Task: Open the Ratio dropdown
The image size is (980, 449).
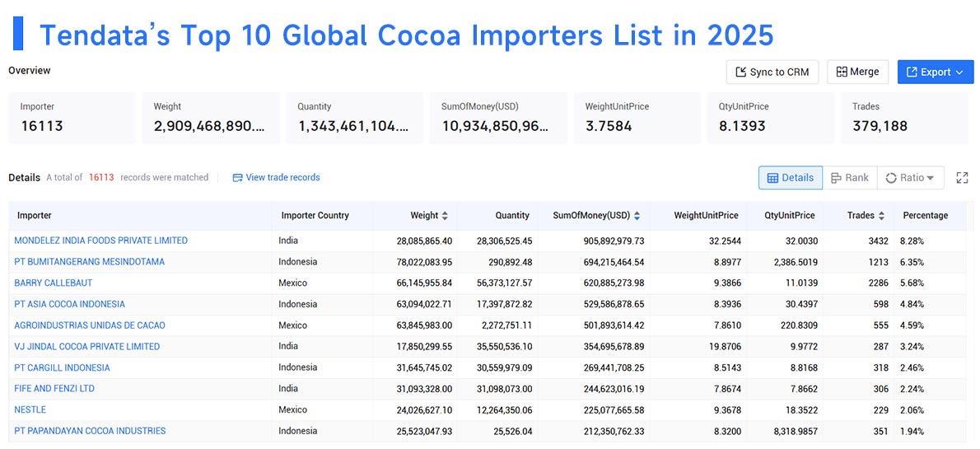Action: coord(910,178)
